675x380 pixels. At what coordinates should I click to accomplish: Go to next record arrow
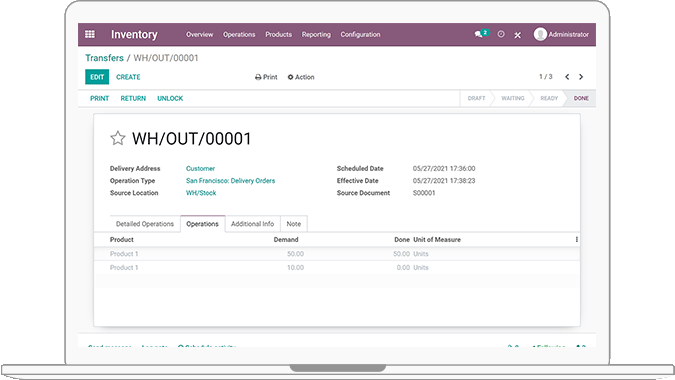[x=581, y=77]
